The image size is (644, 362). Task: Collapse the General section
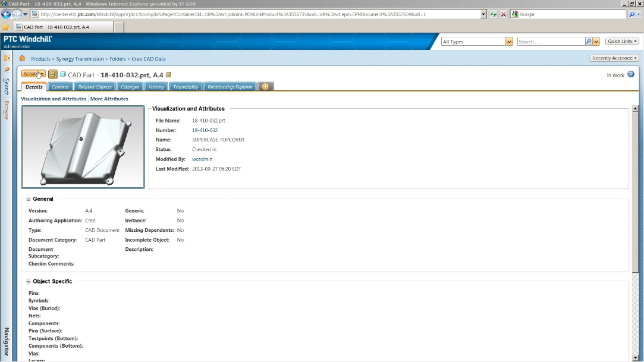coord(29,199)
